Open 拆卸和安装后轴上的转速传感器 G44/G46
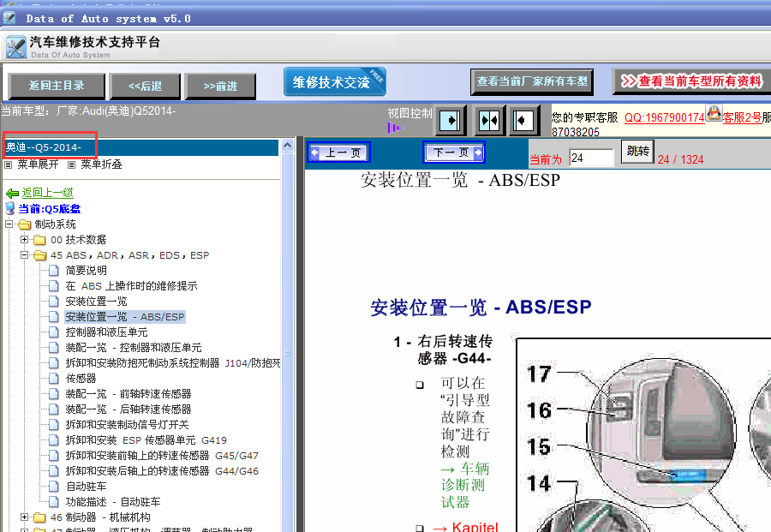This screenshot has height=532, width=771. 162,470
